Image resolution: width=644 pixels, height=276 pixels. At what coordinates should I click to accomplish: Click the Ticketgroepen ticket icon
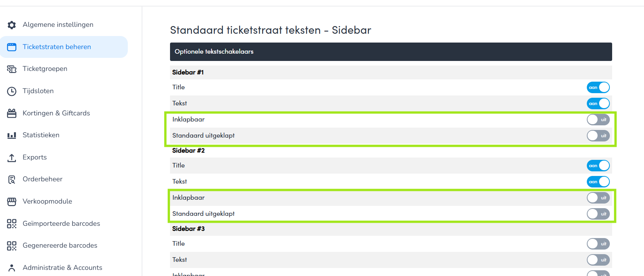[12, 69]
